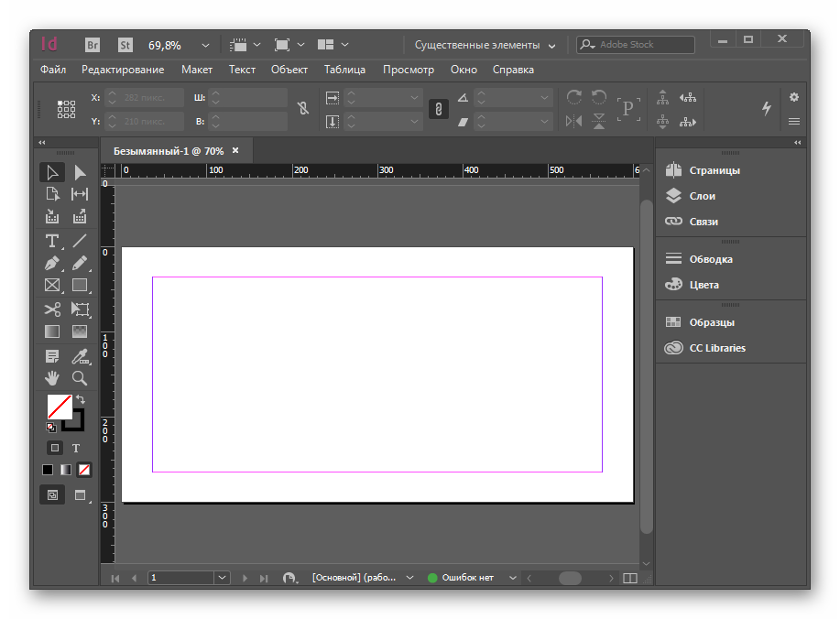Select the Pen tool
The width and height of the screenshot is (840, 619).
pyautogui.click(x=52, y=264)
